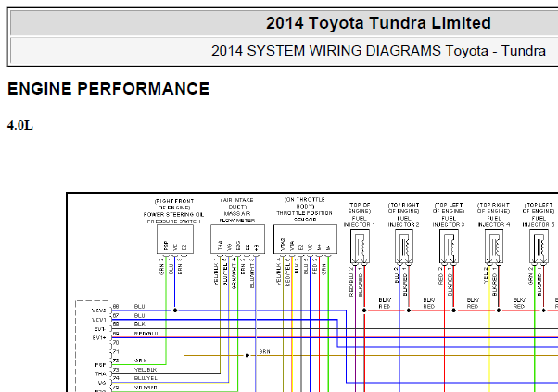
Task: Click 'BLK/RED' label between Fuel Injectors 1 and 2
Action: pos(385,303)
